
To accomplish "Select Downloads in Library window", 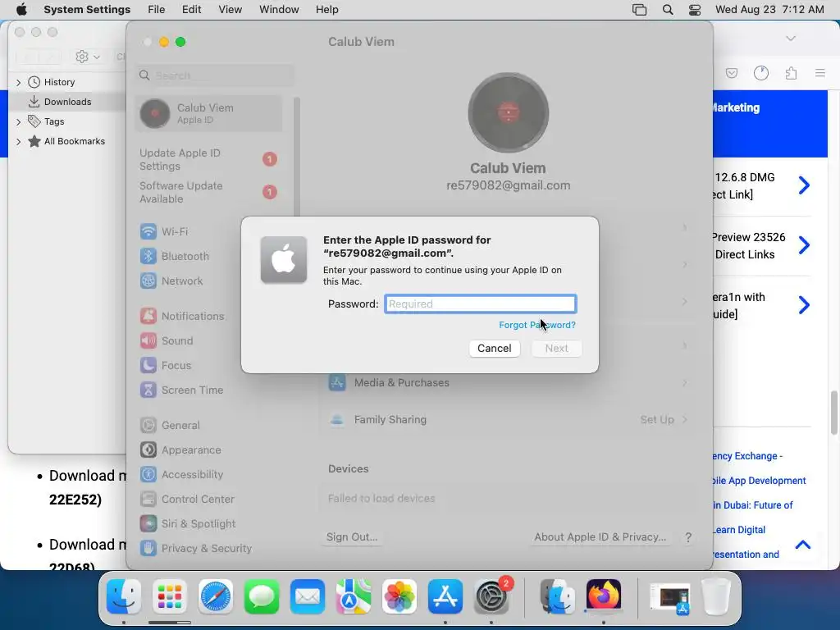I will 68,102.
